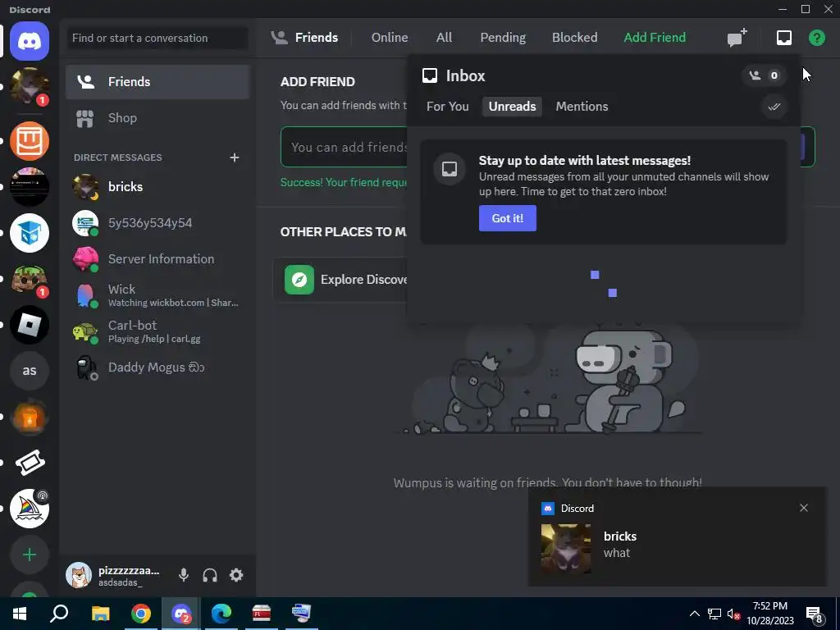The height and width of the screenshot is (630, 840).
Task: Open direct message with 5y536y534y54
Action: click(x=157, y=223)
